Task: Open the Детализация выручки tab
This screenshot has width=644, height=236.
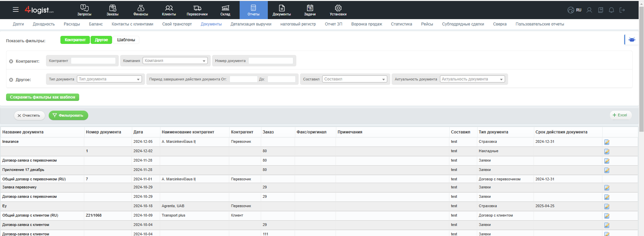Action: click(251, 24)
